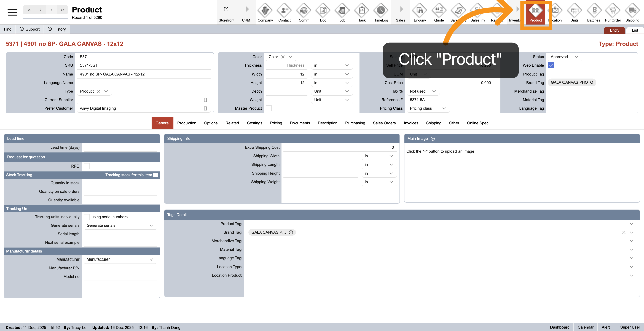The height and width of the screenshot is (331, 644).
Task: Open the Pricing class dropdown
Action: pos(444,108)
